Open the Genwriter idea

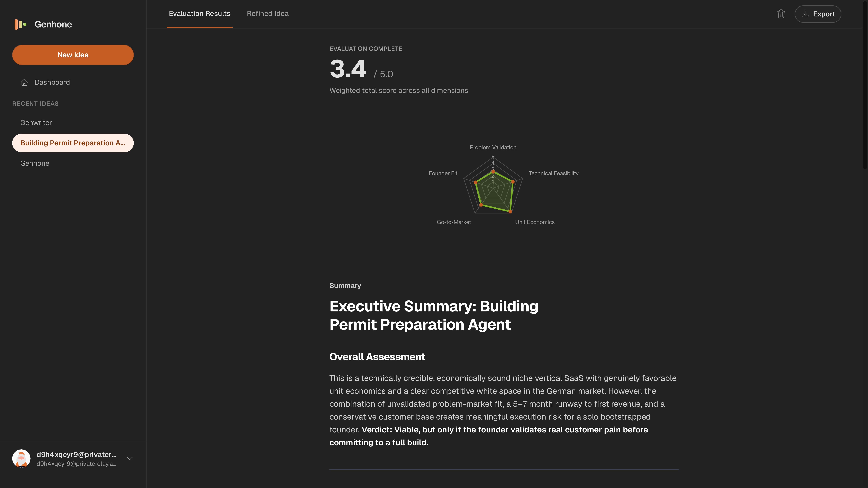[x=36, y=123]
